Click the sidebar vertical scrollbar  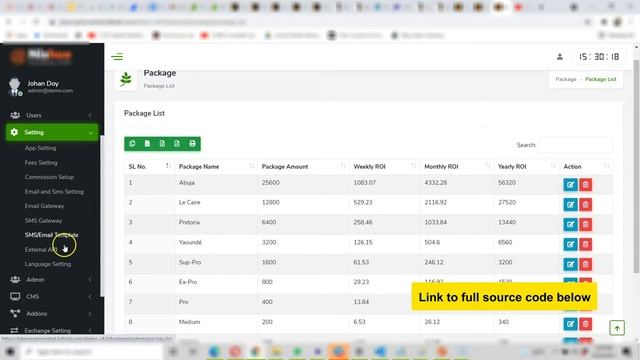point(102,216)
